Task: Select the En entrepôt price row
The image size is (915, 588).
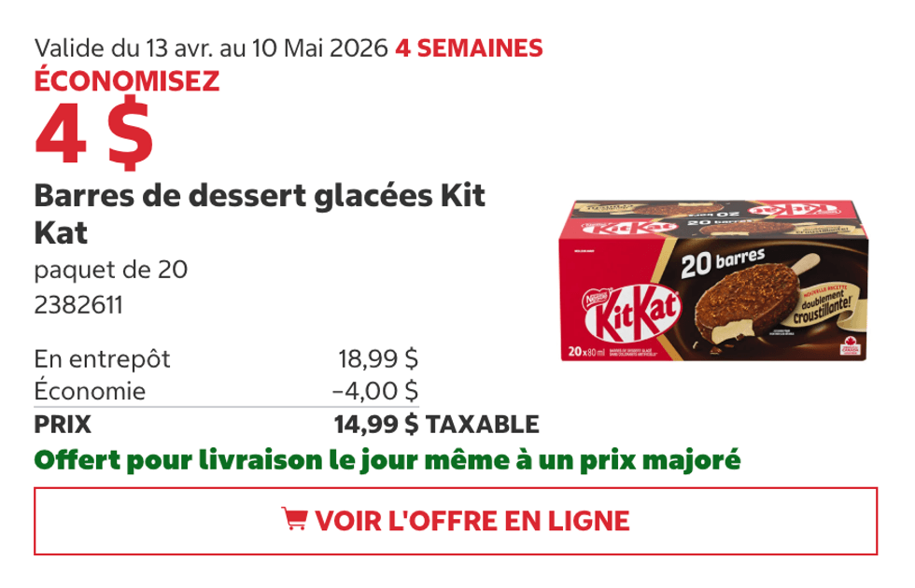Action: [103, 357]
